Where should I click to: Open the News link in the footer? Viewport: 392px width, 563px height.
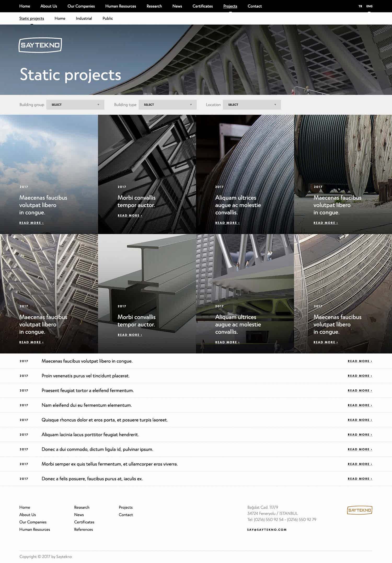[79, 515]
